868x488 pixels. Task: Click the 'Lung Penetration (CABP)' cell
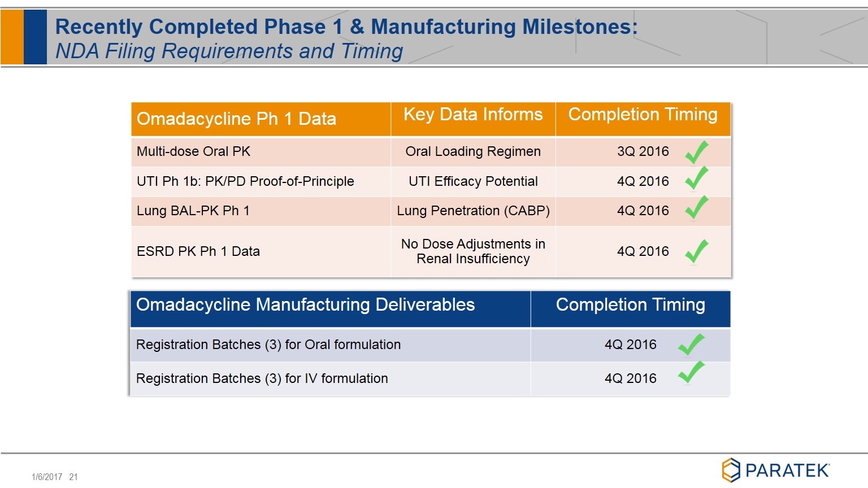[x=473, y=211]
